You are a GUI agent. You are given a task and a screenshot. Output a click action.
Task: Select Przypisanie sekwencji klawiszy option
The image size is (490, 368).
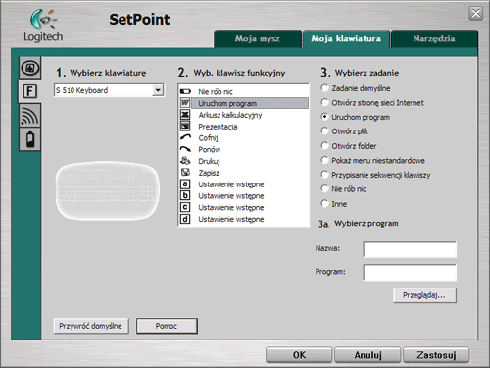pyautogui.click(x=324, y=174)
